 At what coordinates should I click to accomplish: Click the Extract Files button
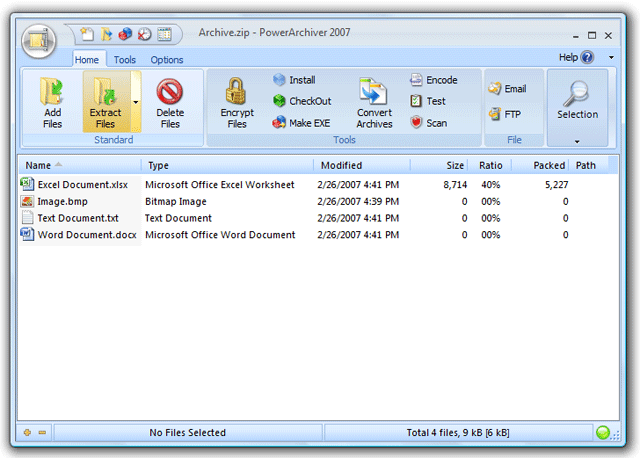(x=106, y=102)
